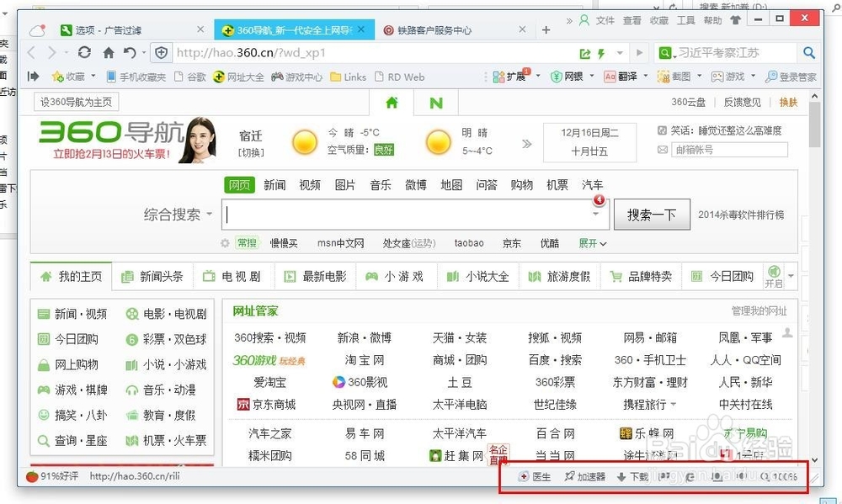Go forward with the browser forward arrow

point(51,53)
